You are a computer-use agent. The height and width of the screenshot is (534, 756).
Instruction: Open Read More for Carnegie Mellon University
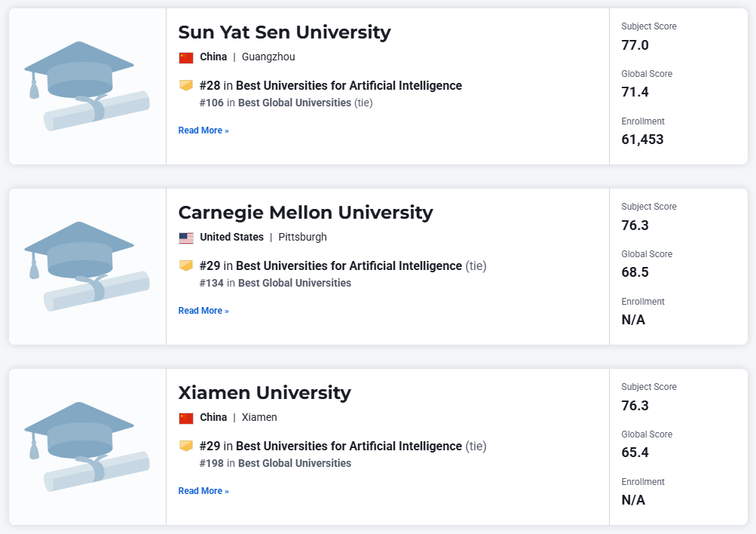click(204, 311)
